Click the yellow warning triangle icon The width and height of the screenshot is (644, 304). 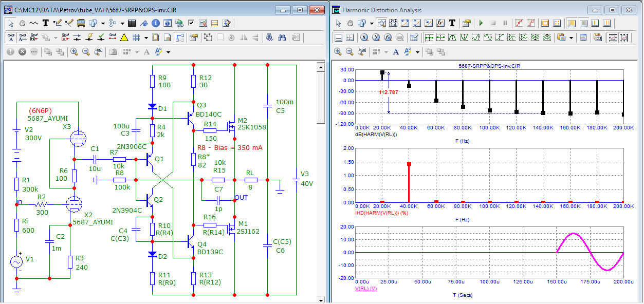(124, 37)
